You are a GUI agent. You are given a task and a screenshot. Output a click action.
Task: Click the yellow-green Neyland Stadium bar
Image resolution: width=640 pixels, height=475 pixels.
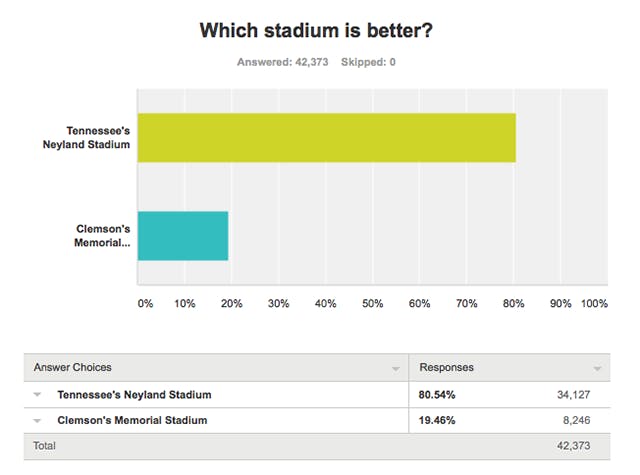click(327, 138)
